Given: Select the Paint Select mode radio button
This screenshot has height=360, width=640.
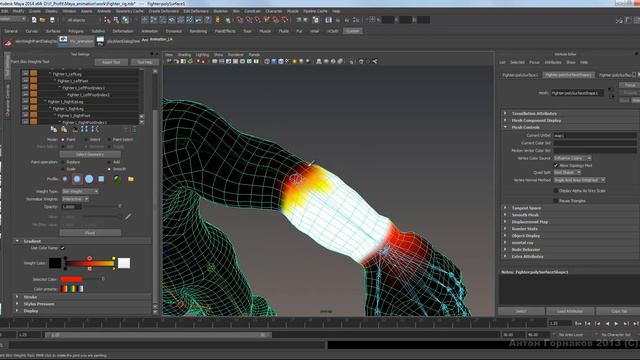Looking at the screenshot, I should (109, 140).
